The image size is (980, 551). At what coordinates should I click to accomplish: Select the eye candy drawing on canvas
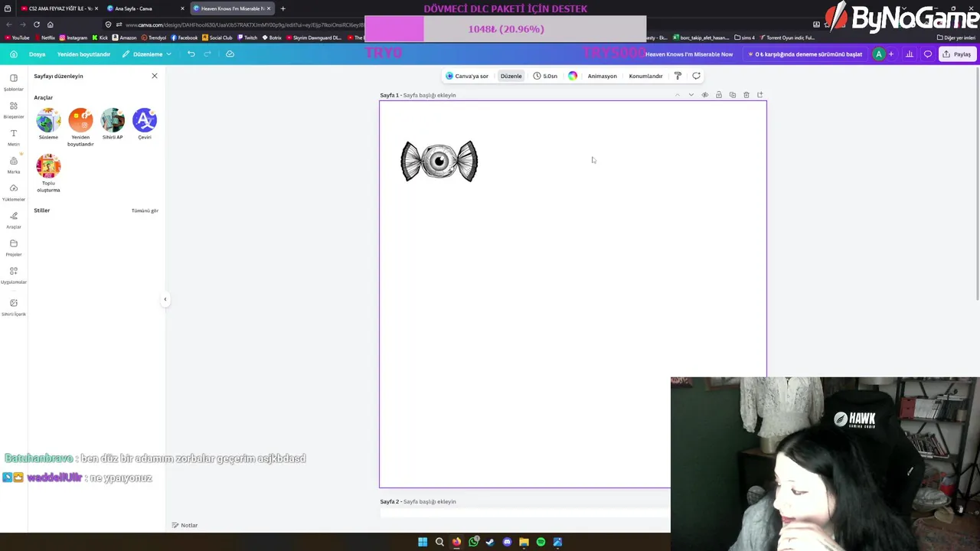click(x=439, y=161)
